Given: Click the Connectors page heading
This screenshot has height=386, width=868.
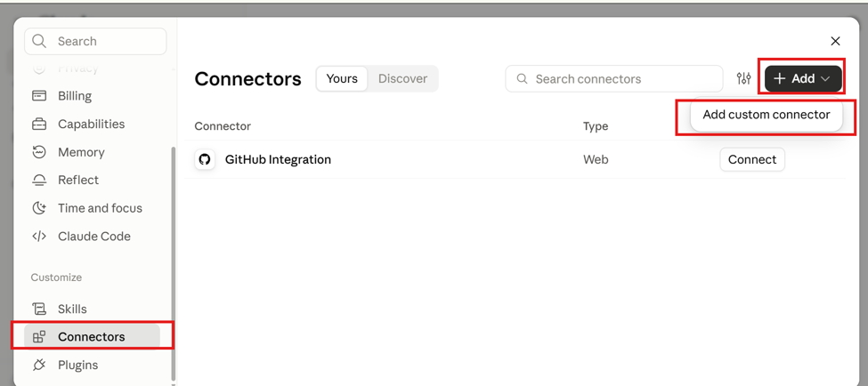Looking at the screenshot, I should click(248, 79).
